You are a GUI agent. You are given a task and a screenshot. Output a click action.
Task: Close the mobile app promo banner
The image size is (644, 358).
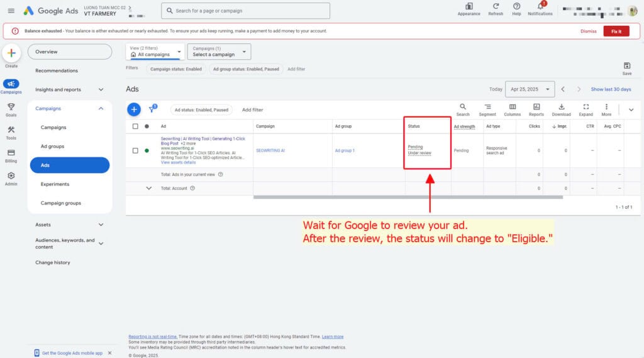[x=109, y=353]
